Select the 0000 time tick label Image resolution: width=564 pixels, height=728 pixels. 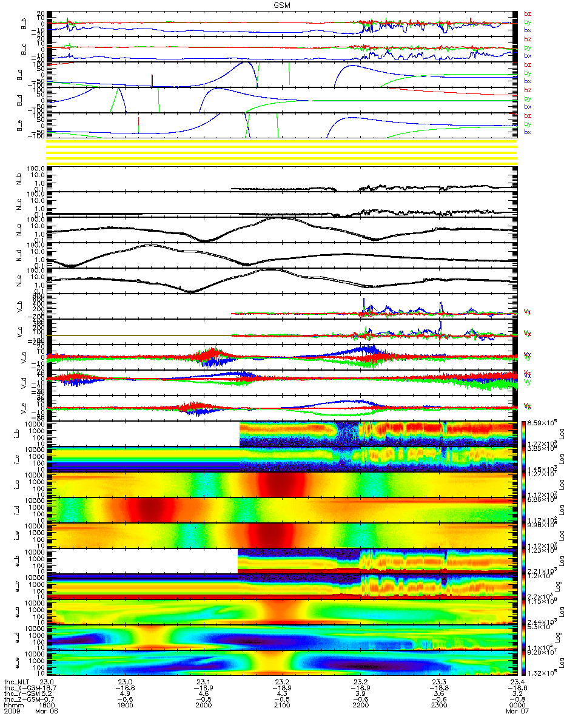click(517, 704)
